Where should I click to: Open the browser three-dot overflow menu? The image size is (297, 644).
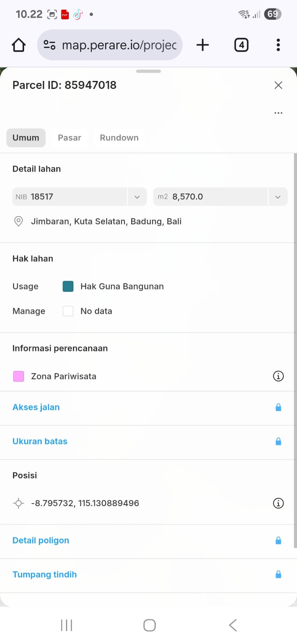(278, 45)
